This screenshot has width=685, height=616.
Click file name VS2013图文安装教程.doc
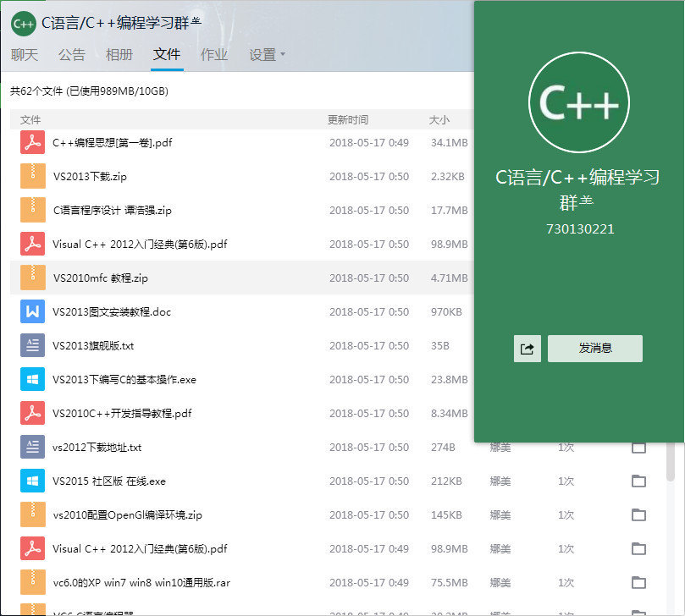(x=112, y=311)
